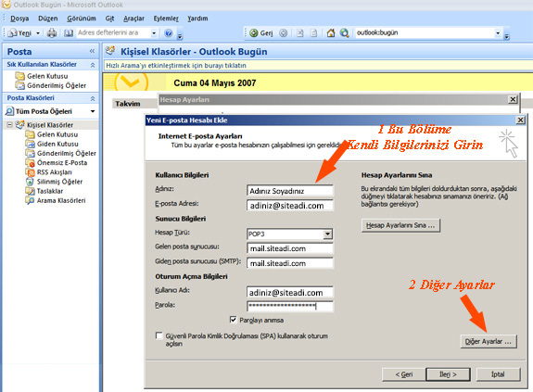Open the address book search dropdown arrow
The image size is (533, 392).
point(154,33)
